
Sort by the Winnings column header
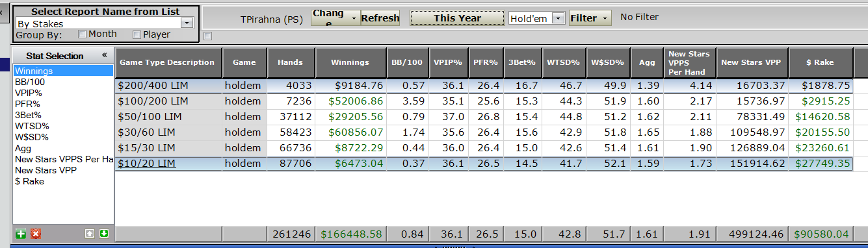[x=350, y=62]
